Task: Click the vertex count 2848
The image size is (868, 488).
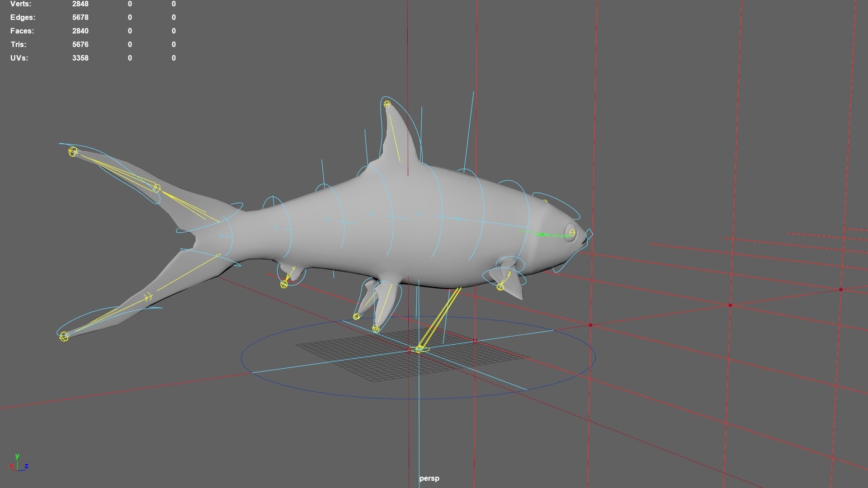Action: tap(80, 4)
